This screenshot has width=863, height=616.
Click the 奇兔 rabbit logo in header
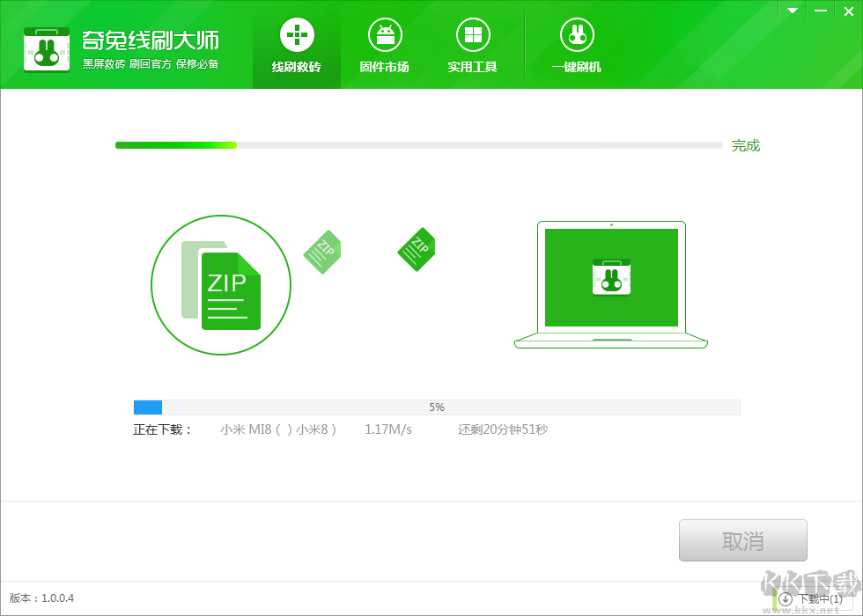pyautogui.click(x=46, y=48)
